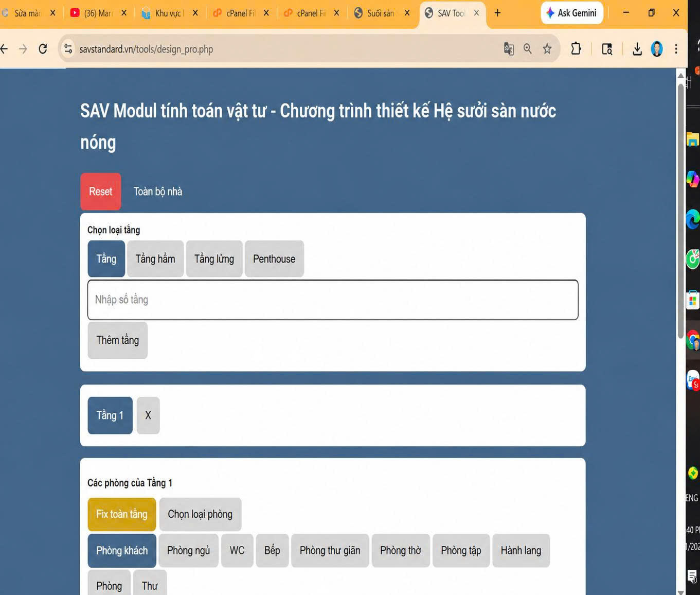Click the Fix toàn tầng button
The width and height of the screenshot is (700, 595).
coord(122,514)
